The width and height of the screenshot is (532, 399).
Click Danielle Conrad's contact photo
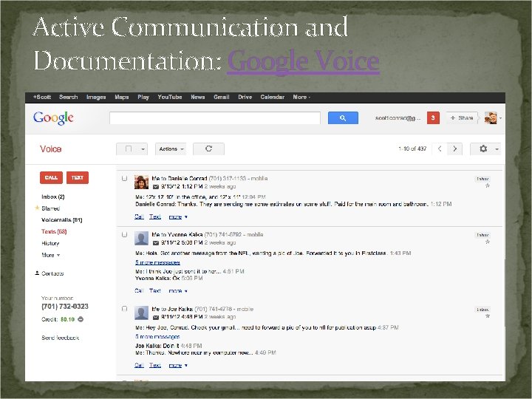click(141, 183)
